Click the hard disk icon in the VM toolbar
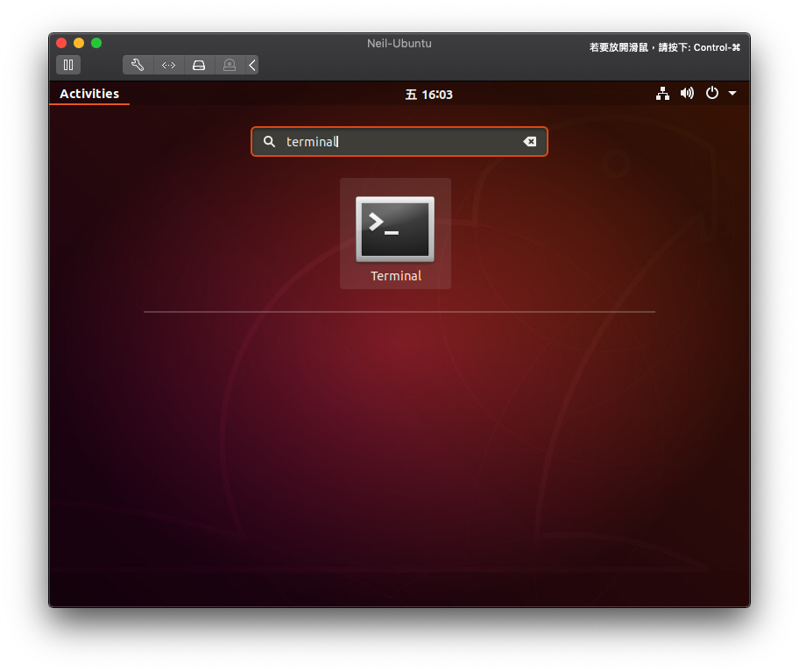Screen dimensions: 799x672 199,65
